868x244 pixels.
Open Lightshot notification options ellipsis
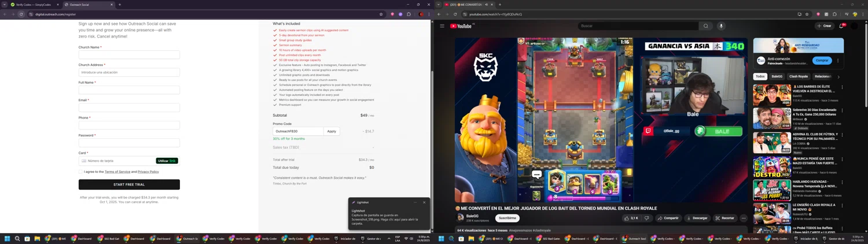(415, 202)
